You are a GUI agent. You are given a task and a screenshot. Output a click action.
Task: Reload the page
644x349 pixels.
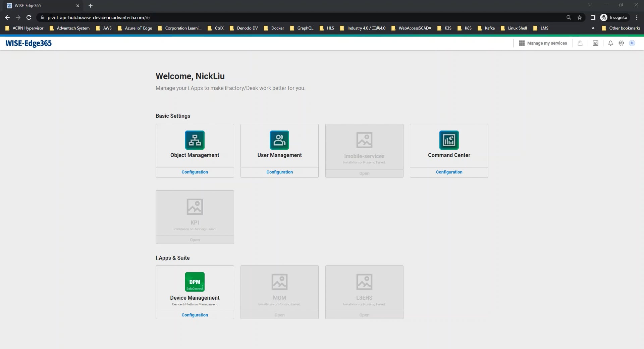tap(29, 17)
